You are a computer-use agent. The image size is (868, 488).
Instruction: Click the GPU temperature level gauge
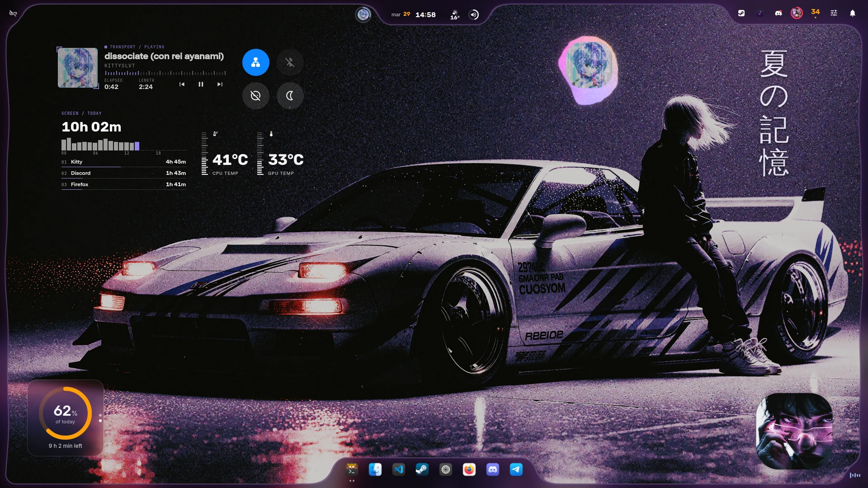(260, 154)
